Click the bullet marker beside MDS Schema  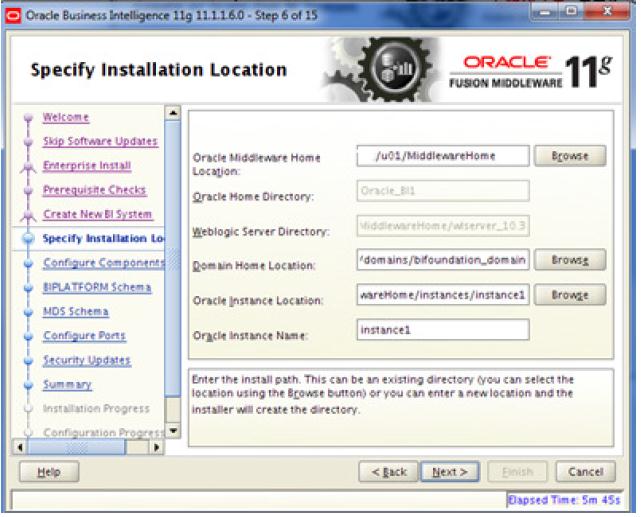coord(28,312)
